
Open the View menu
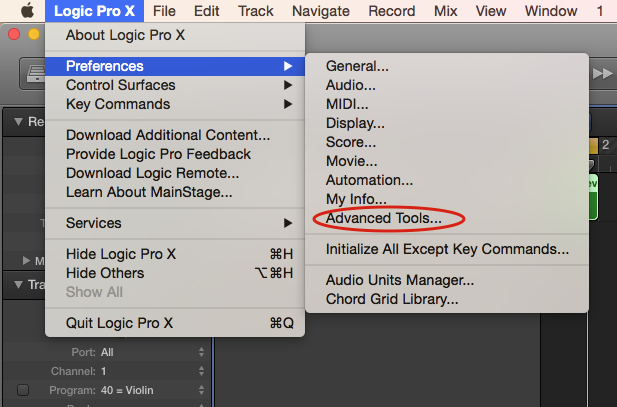[x=491, y=11]
